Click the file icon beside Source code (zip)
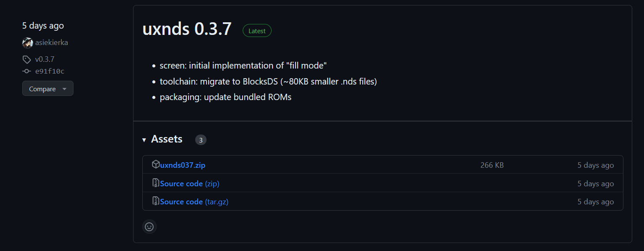 click(156, 183)
